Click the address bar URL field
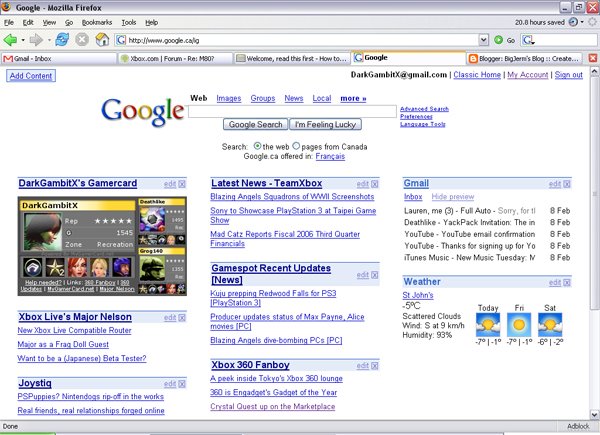This screenshot has width=600, height=435. pos(297,40)
